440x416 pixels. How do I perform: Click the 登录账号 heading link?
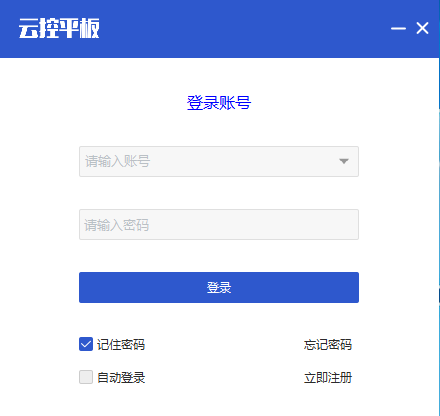(219, 103)
